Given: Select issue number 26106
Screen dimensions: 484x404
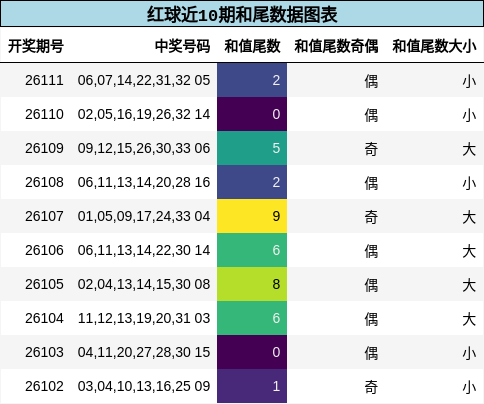Looking at the screenshot, I should coord(44,250).
